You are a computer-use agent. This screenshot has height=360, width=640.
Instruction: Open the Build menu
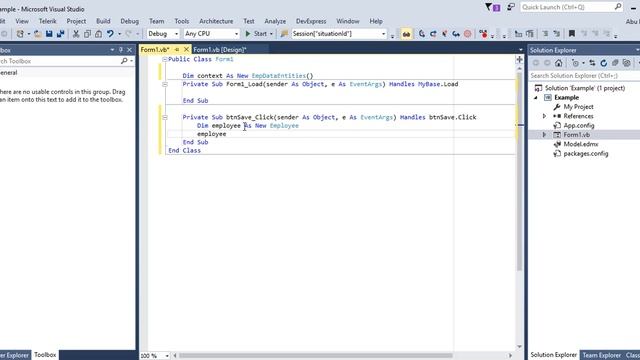(x=103, y=21)
